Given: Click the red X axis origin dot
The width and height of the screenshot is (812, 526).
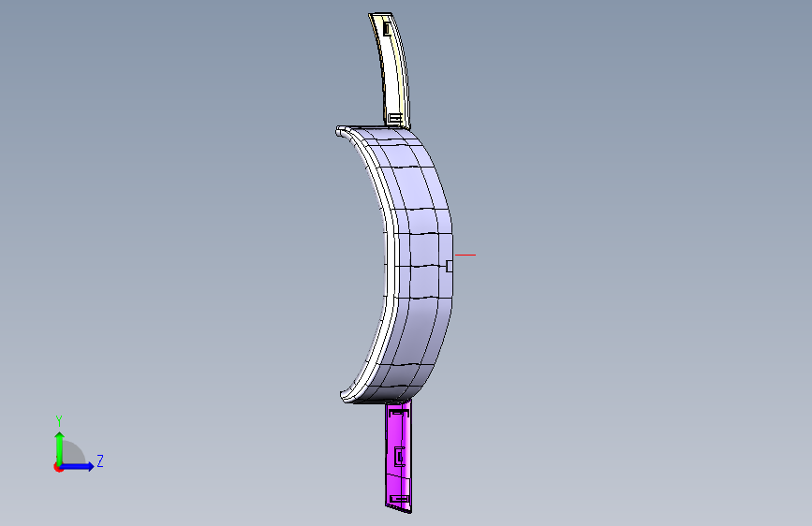Looking at the screenshot, I should [58, 467].
